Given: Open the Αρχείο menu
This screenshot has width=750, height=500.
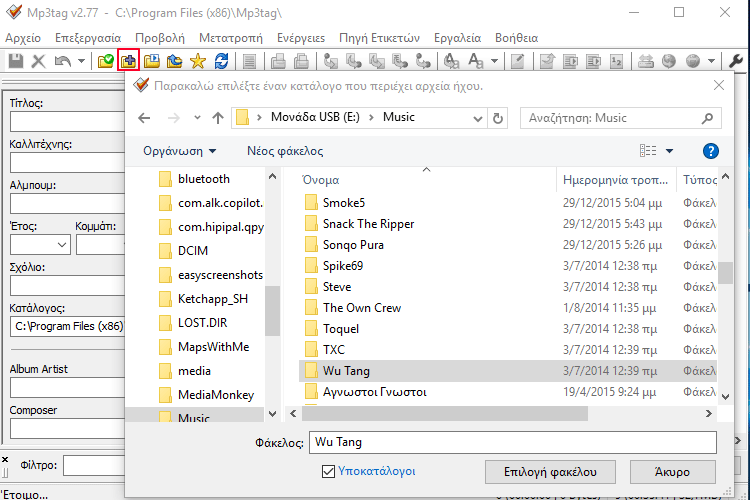Looking at the screenshot, I should (23, 38).
